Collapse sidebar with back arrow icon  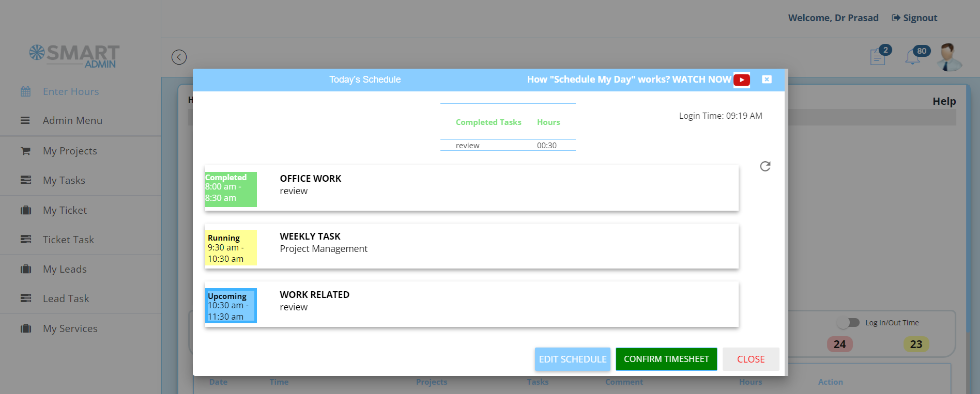click(179, 57)
